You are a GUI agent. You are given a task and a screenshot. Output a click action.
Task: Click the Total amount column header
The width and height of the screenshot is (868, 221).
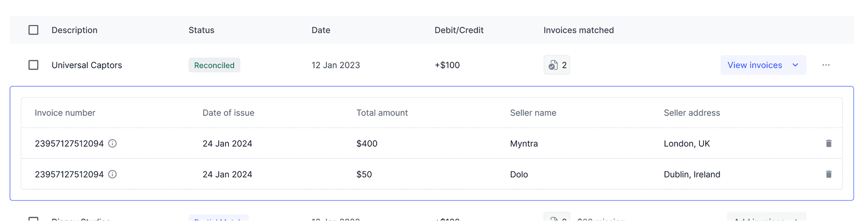(382, 113)
